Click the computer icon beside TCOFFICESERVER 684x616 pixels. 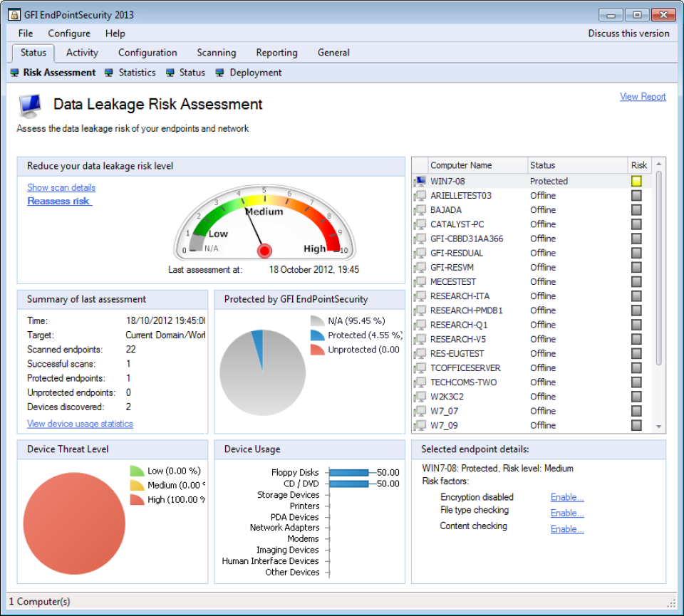[x=420, y=367]
